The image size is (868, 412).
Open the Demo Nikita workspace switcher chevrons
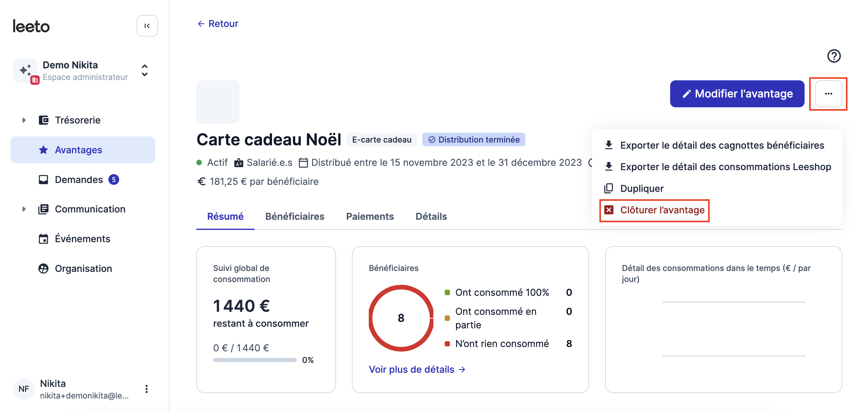click(145, 70)
